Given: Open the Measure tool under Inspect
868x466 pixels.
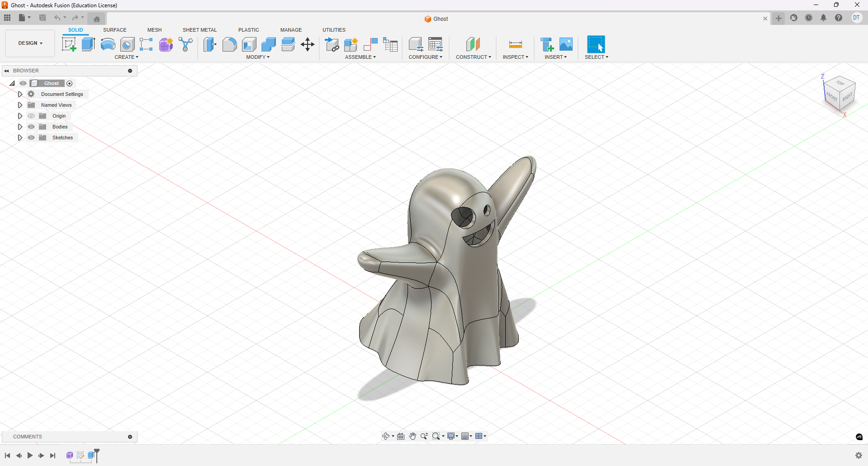Looking at the screenshot, I should click(515, 44).
